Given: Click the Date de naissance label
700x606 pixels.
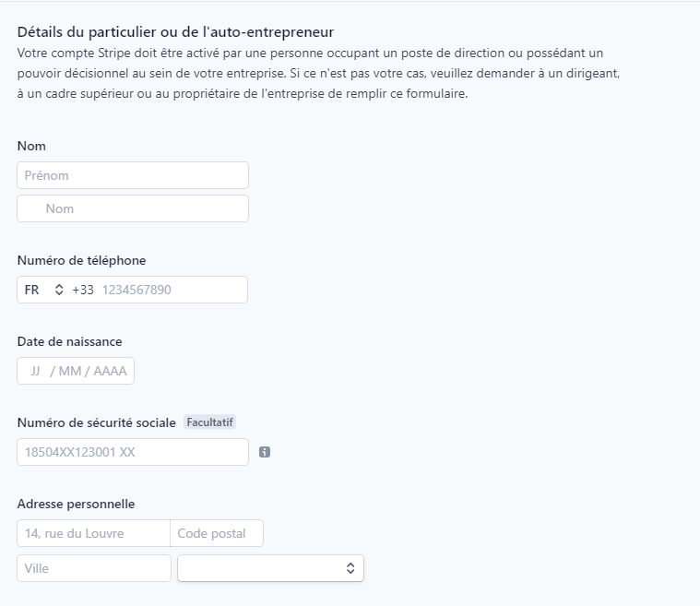Looking at the screenshot, I should 70,341.
